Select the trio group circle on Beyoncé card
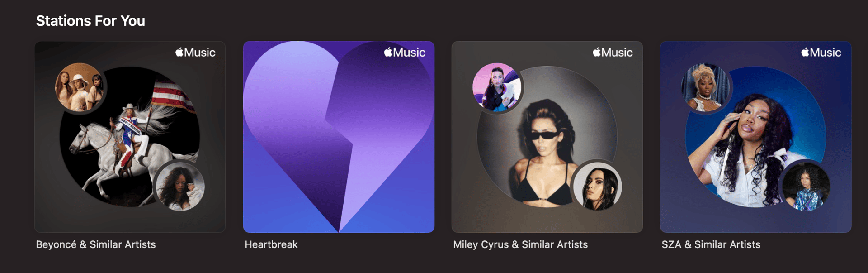This screenshot has width=868, height=273. click(80, 87)
